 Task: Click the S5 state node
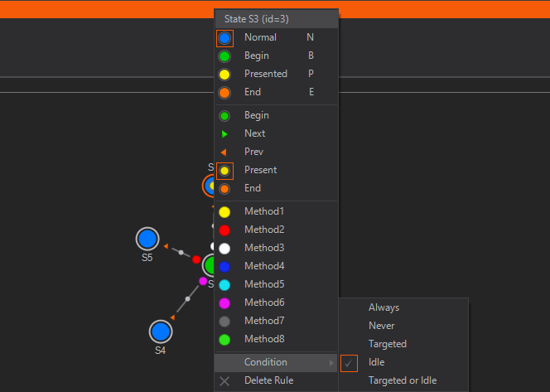(x=147, y=239)
